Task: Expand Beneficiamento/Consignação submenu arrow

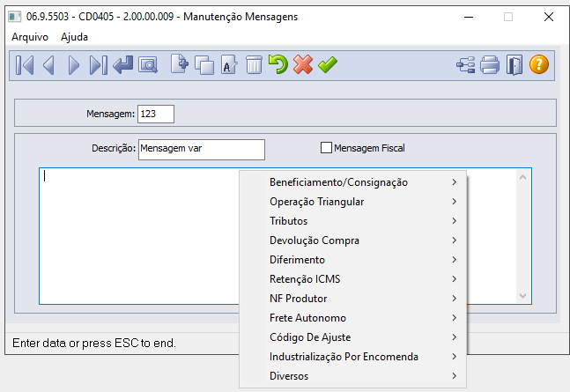Action: click(454, 182)
